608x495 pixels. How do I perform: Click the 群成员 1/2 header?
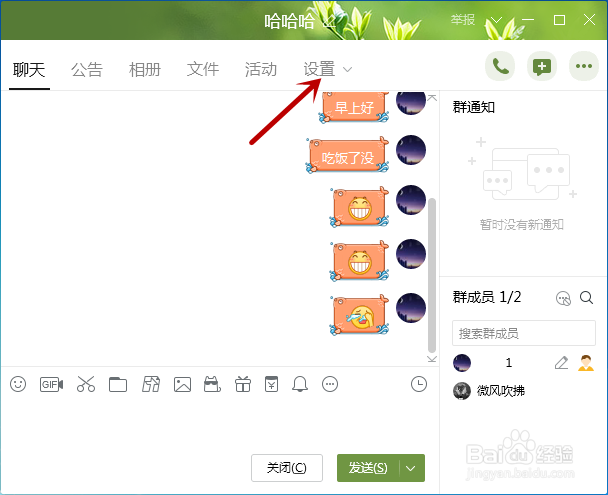click(487, 297)
